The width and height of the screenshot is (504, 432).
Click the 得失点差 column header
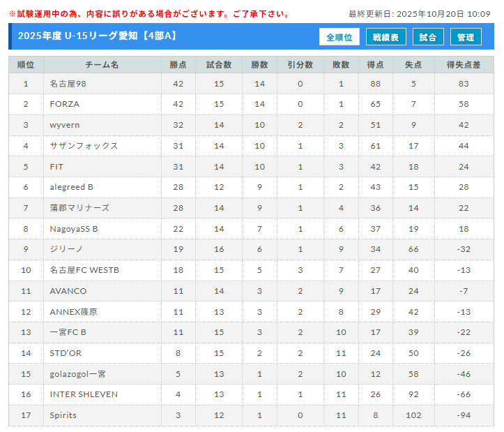click(464, 65)
